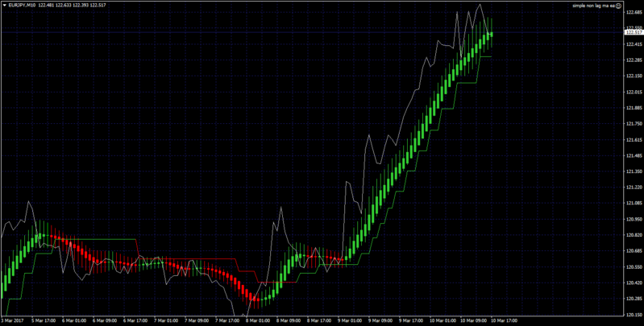Image resolution: width=644 pixels, height=326 pixels.
Task: Click the 122.685 price axis label
Action: pyautogui.click(x=634, y=12)
